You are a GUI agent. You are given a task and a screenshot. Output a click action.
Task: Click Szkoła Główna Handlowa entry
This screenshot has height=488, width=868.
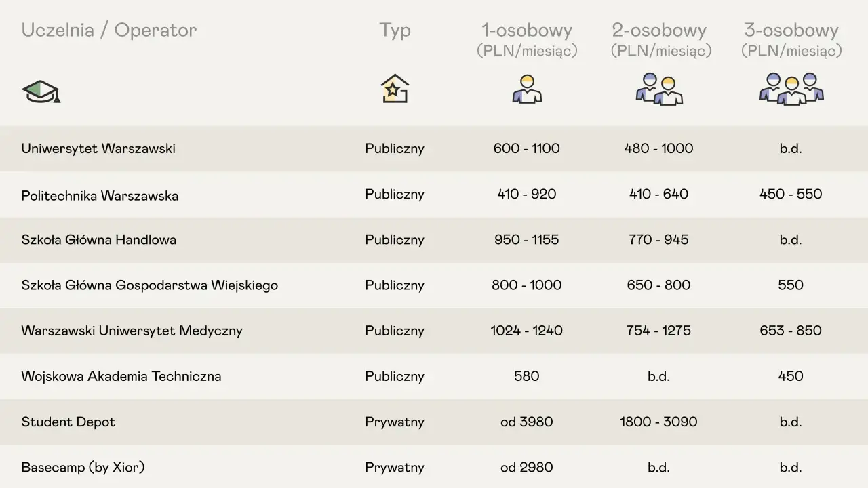pos(99,239)
